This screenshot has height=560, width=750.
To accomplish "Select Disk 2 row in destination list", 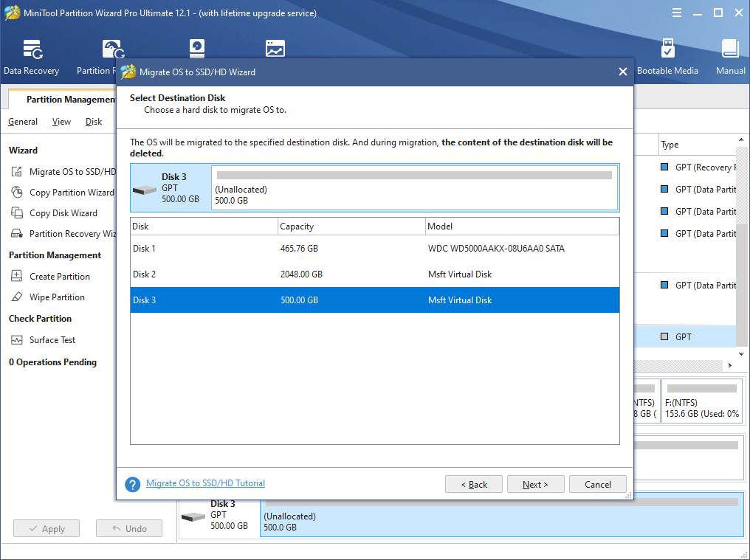I will 374,274.
